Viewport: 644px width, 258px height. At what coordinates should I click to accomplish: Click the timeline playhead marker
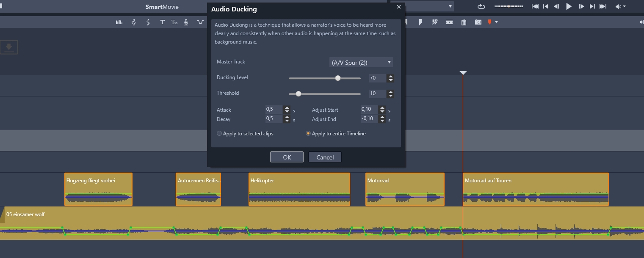(463, 73)
